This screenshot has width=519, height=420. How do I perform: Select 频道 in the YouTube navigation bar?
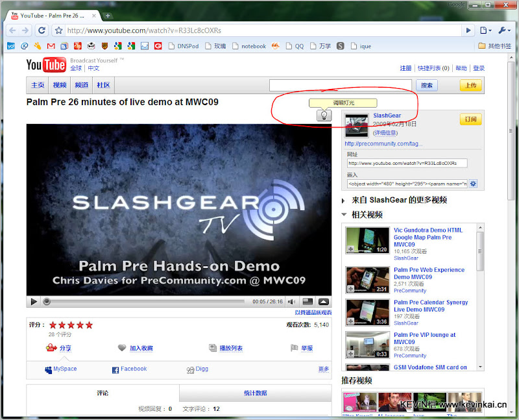tap(81, 85)
